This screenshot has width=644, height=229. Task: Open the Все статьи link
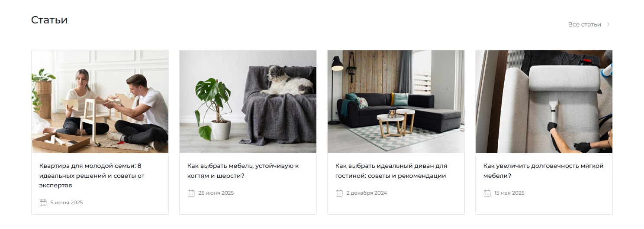[584, 24]
